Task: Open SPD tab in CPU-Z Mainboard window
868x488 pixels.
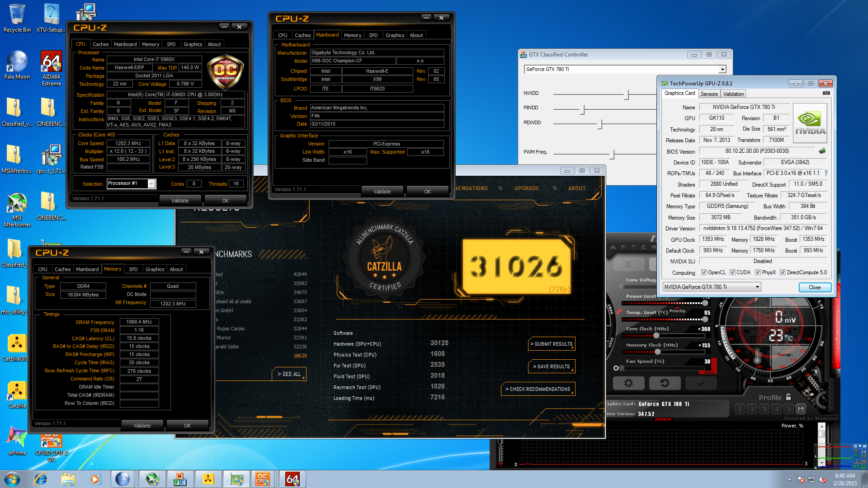Action: point(373,35)
